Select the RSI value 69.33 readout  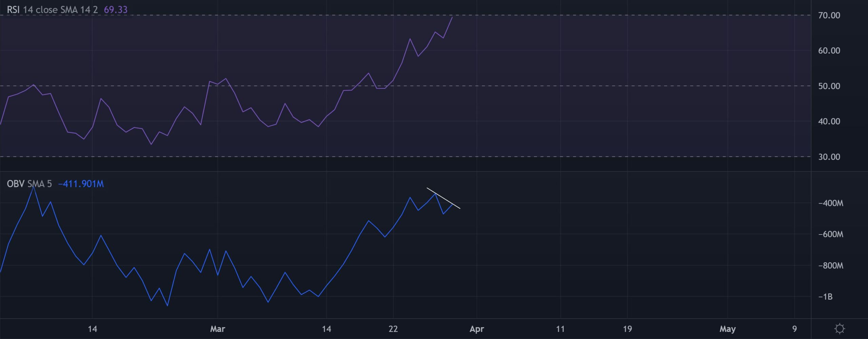point(116,10)
